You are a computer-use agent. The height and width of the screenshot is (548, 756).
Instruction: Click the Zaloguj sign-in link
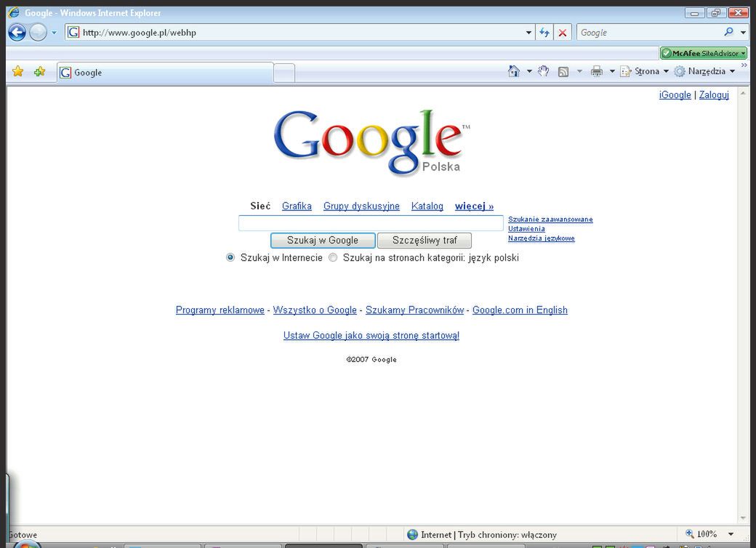coord(714,95)
